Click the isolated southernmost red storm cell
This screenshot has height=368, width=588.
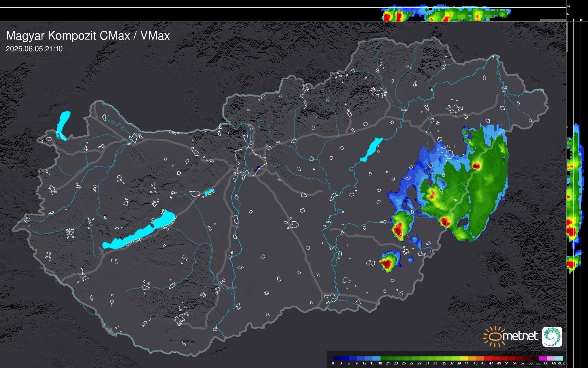click(387, 263)
